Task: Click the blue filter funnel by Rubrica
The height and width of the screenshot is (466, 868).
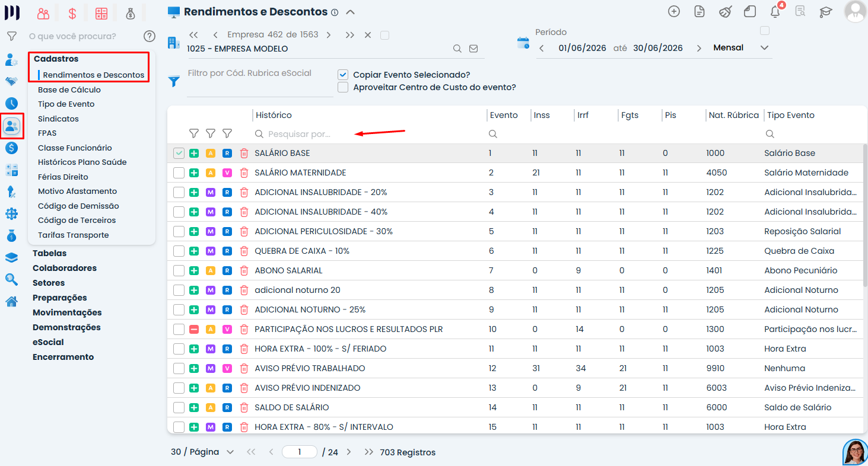Action: 174,81
